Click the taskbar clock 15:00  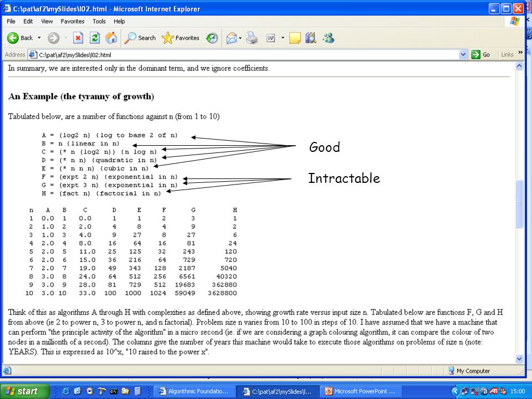click(x=518, y=391)
